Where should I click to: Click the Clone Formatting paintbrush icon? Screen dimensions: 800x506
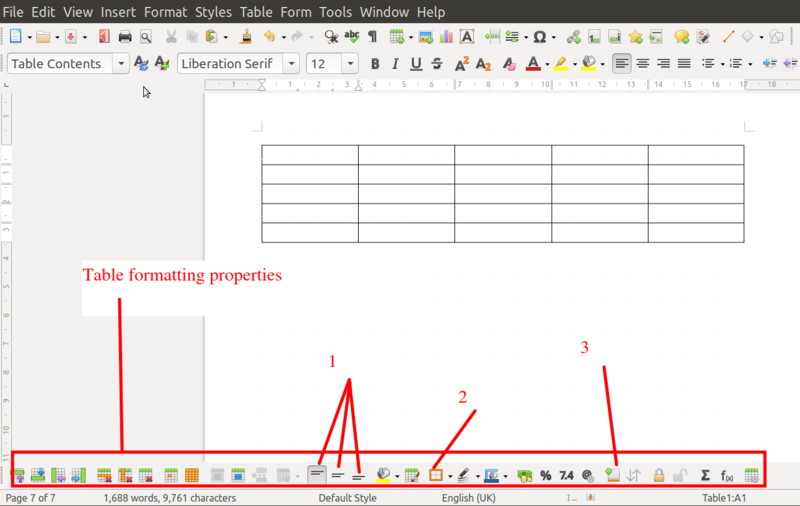246,37
